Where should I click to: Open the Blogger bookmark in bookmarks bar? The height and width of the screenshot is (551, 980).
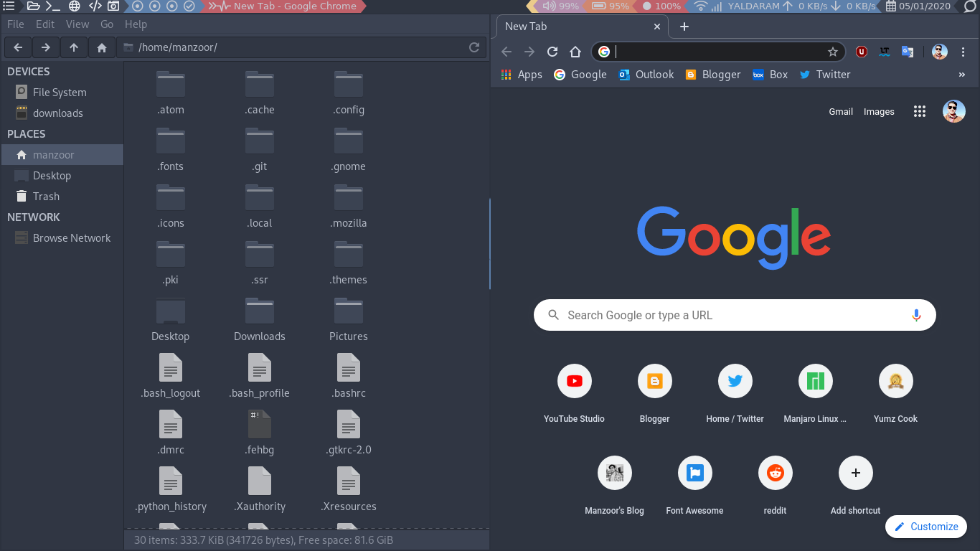(x=713, y=75)
